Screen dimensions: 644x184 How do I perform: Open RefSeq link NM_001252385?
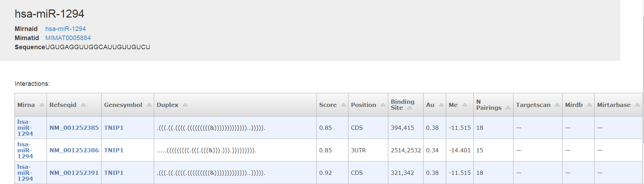click(x=74, y=128)
